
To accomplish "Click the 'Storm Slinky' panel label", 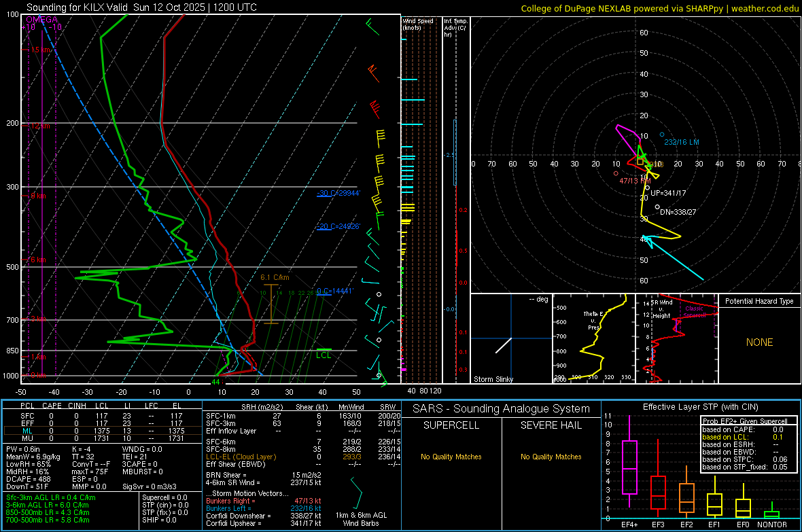I will (493, 379).
